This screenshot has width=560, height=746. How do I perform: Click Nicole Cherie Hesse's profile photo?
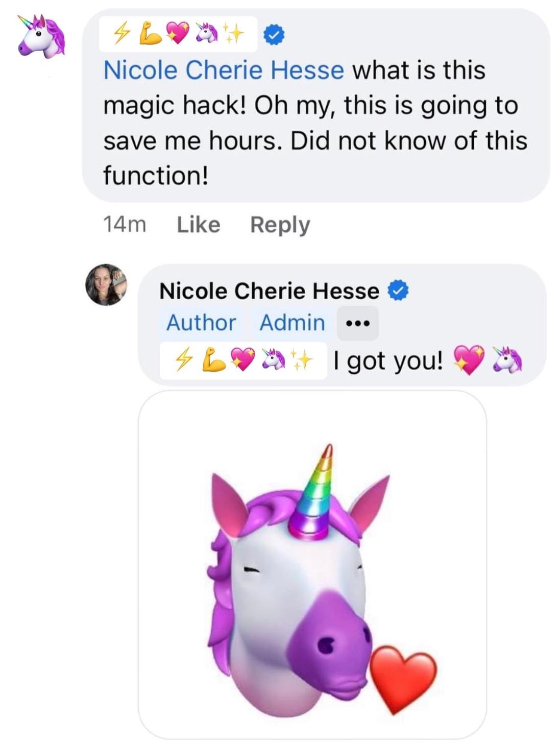click(106, 285)
